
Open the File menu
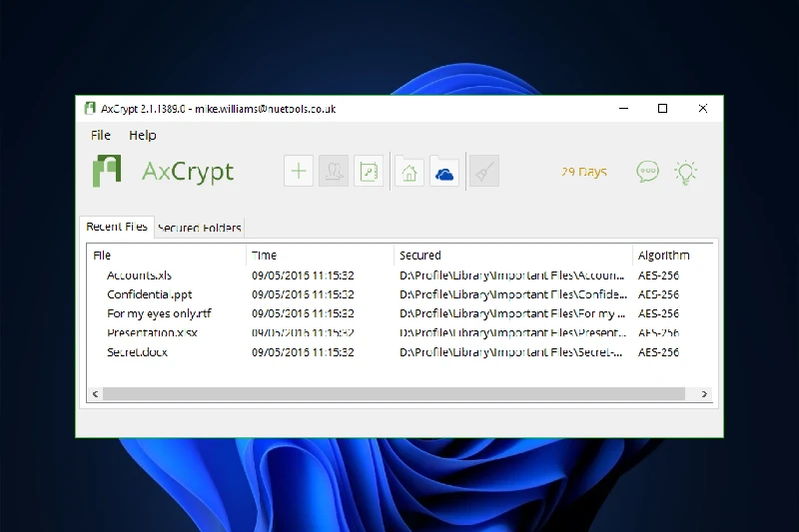pyautogui.click(x=101, y=136)
